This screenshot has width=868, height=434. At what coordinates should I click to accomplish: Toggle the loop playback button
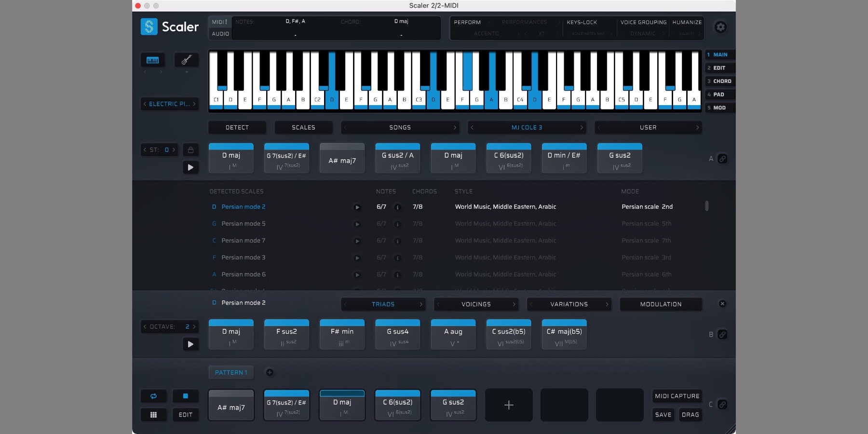[153, 396]
